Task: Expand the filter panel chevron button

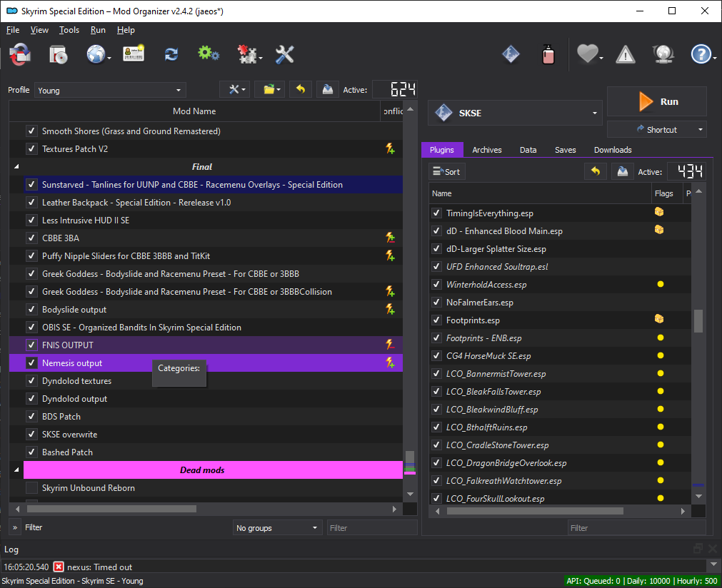Action: click(x=15, y=527)
